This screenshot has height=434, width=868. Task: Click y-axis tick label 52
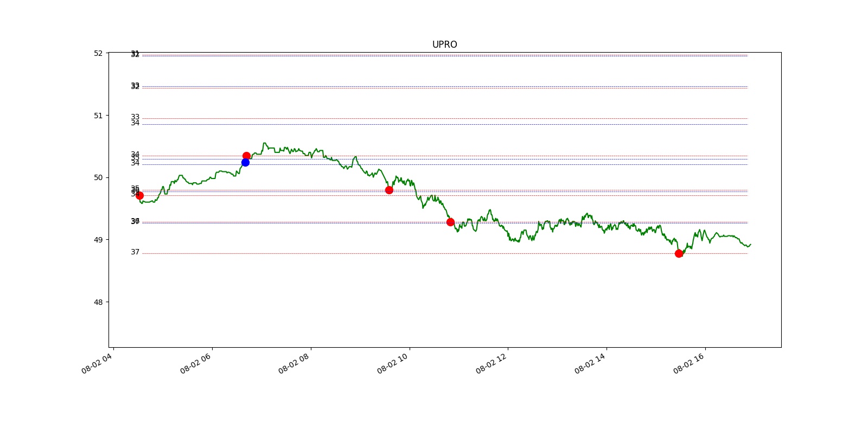click(98, 53)
